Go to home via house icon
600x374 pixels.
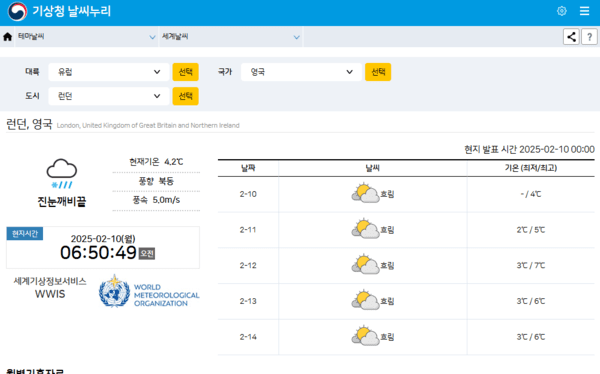coord(7,37)
